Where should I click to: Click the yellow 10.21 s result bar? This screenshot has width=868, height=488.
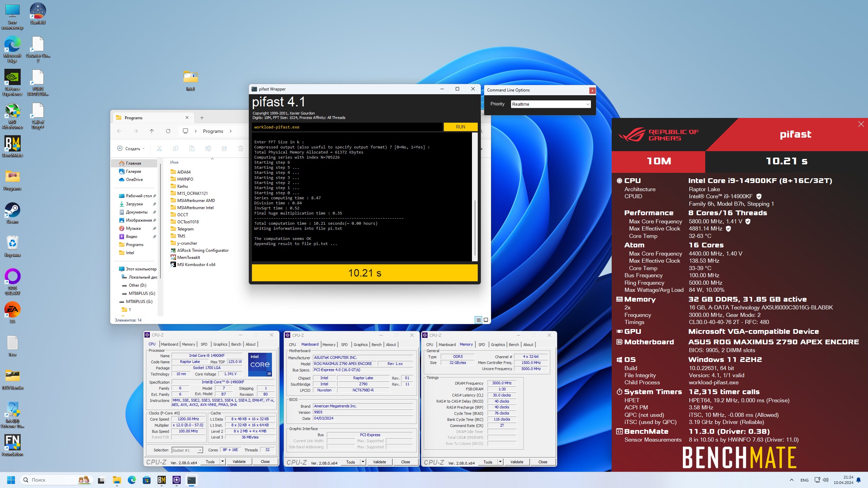(x=364, y=273)
